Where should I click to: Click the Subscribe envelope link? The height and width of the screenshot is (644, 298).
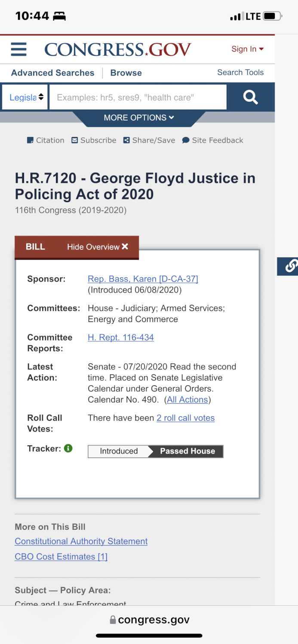point(94,140)
